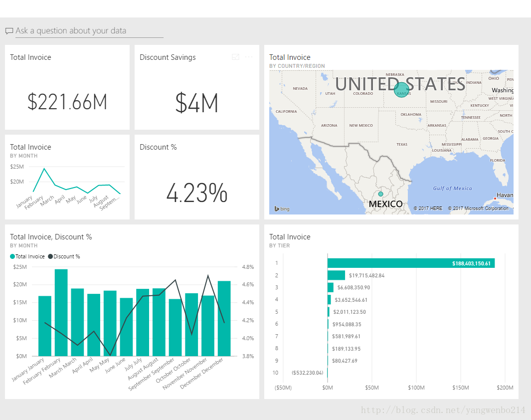The image size is (531, 420).
Task: Click the Total Invoice By Month line chart title
Action: coord(30,147)
